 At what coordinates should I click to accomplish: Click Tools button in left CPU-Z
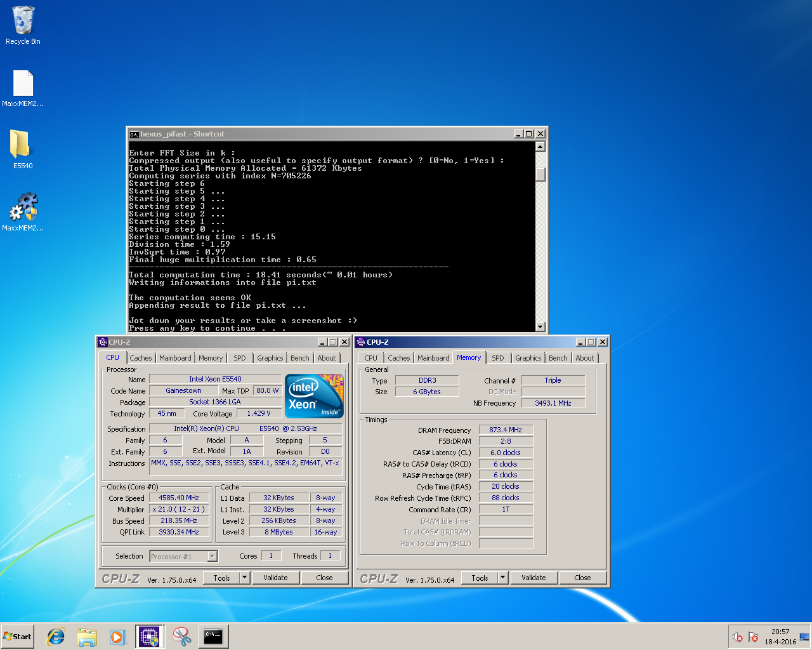click(x=221, y=578)
